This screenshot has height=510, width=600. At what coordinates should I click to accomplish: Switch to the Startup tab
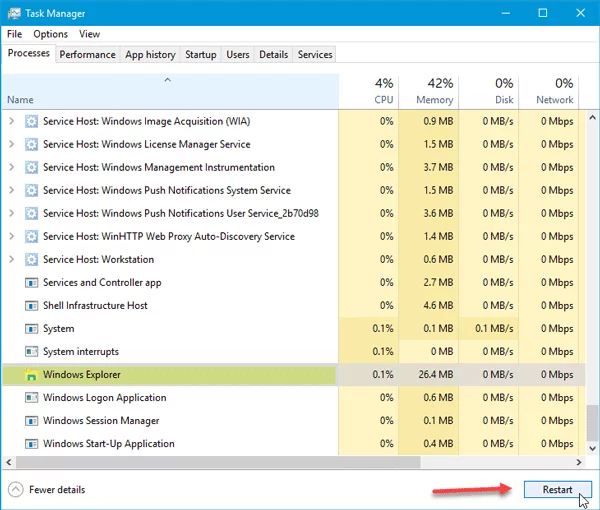click(201, 55)
